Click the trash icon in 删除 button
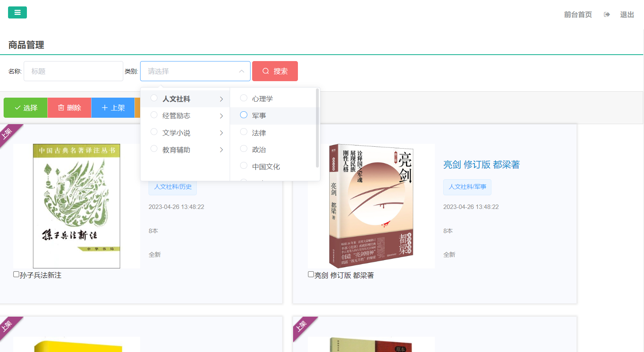The image size is (644, 352). (x=61, y=108)
